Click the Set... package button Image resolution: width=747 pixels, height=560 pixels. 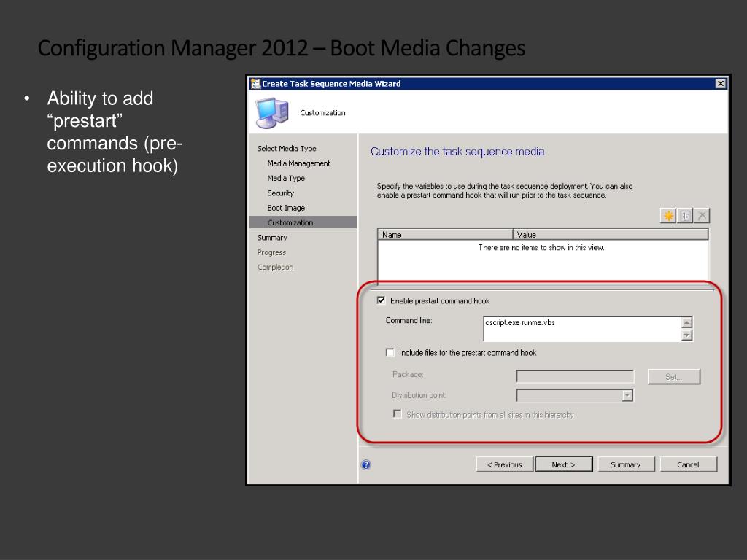(x=673, y=377)
